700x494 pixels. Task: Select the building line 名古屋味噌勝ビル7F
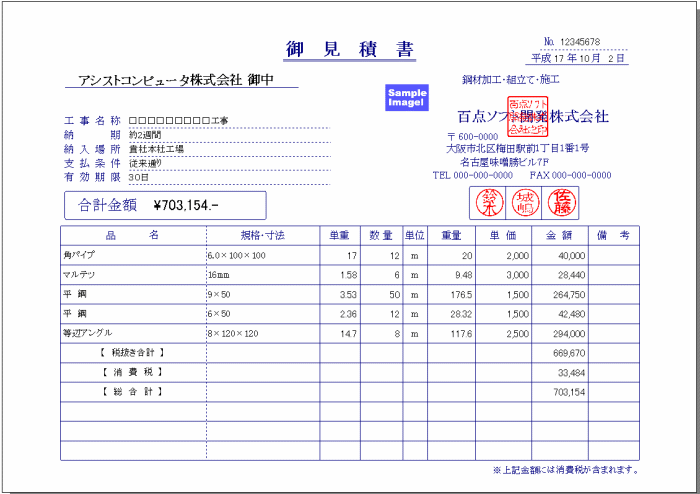tap(504, 162)
